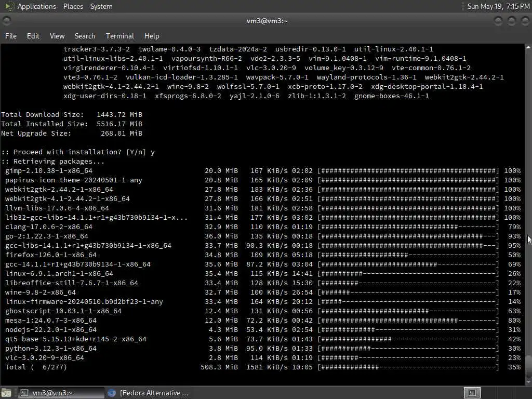Click the terminal scrollbar up arrow

tap(528, 47)
